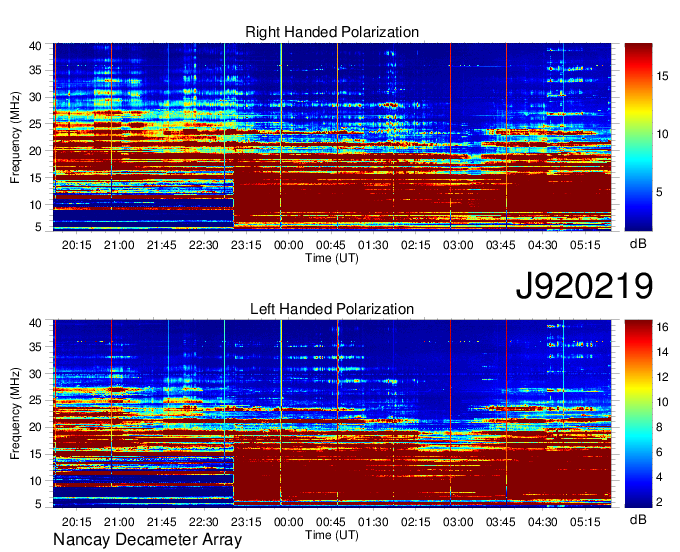Viewport: 680px width, 552px height.
Task: Click the 15 dB tick on upper color bar
Action: (662, 76)
